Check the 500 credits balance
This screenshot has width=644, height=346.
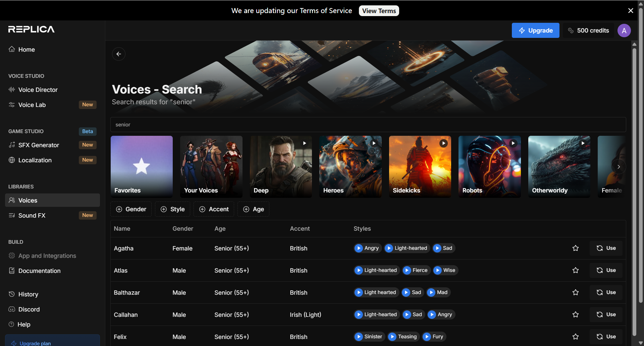coord(589,31)
